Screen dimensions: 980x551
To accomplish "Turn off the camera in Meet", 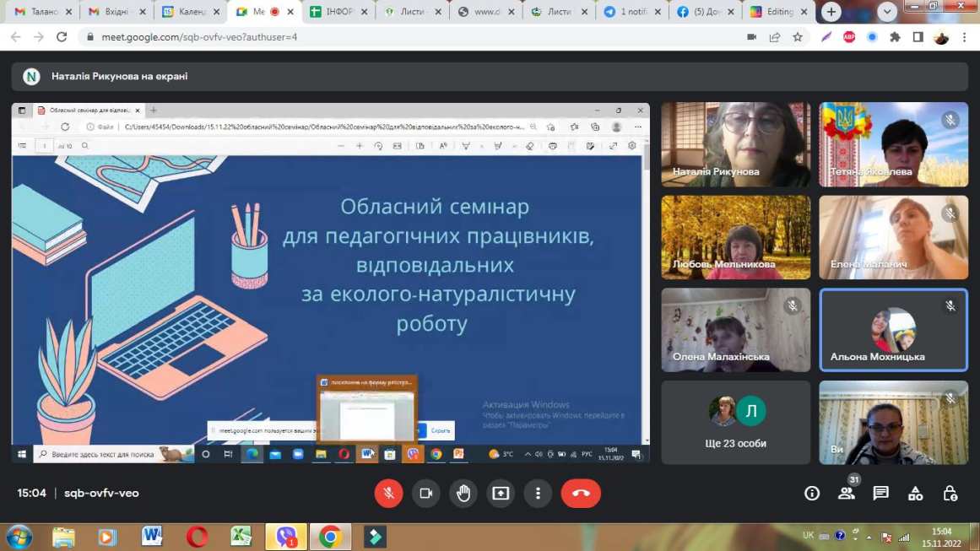I will 426,494.
